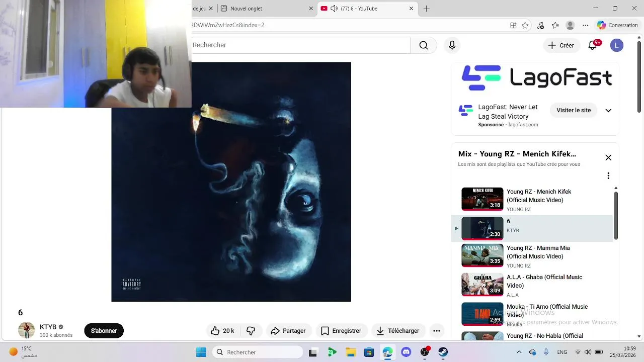Open the Edge profile avatar in the toolbar
The height and width of the screenshot is (362, 644).
570,25
